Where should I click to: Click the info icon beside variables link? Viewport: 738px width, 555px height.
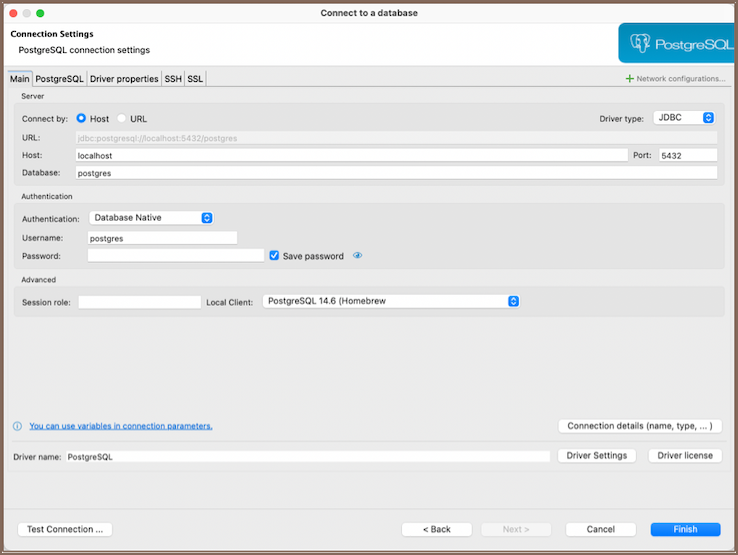click(17, 426)
